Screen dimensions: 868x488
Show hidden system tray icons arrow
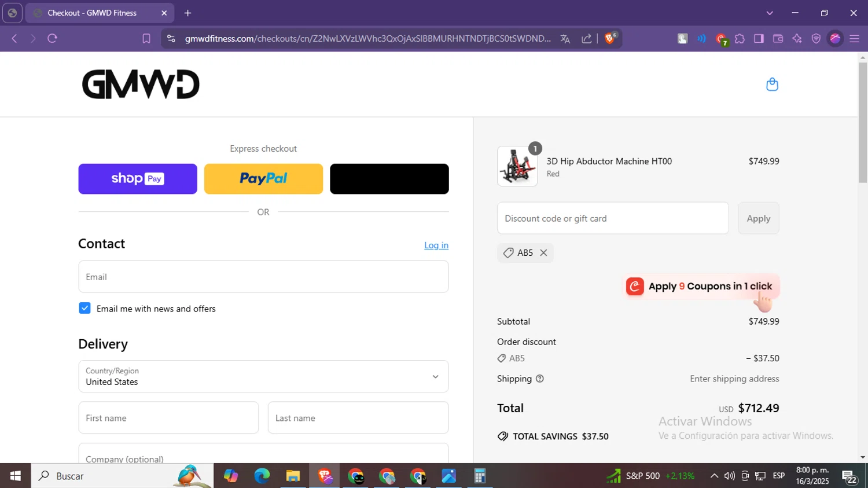click(x=714, y=476)
